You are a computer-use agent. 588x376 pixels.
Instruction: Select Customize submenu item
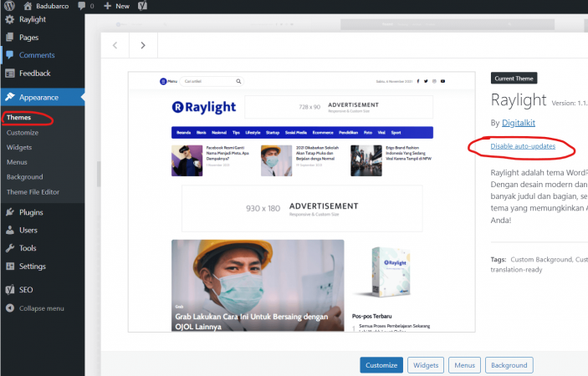tap(23, 133)
